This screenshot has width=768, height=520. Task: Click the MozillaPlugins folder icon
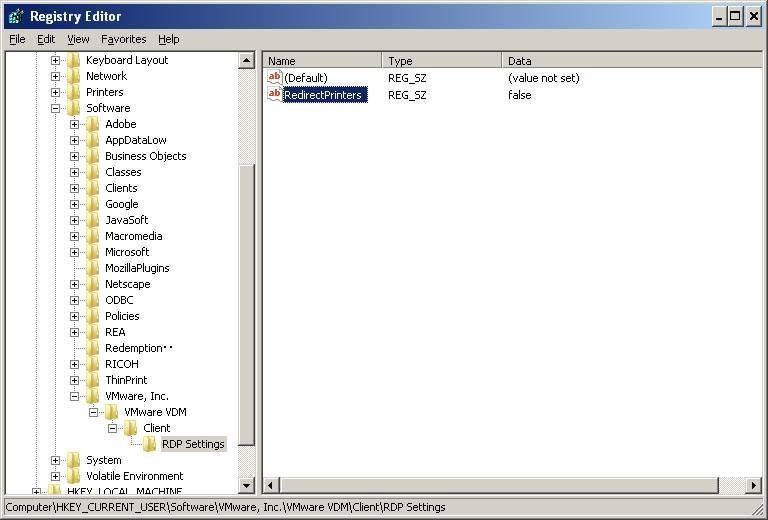93,268
